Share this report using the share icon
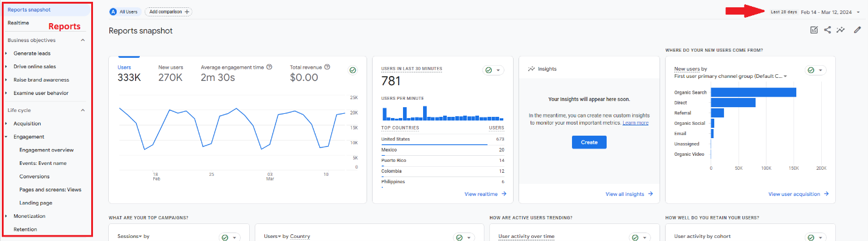This screenshot has height=241, width=868. tap(827, 30)
